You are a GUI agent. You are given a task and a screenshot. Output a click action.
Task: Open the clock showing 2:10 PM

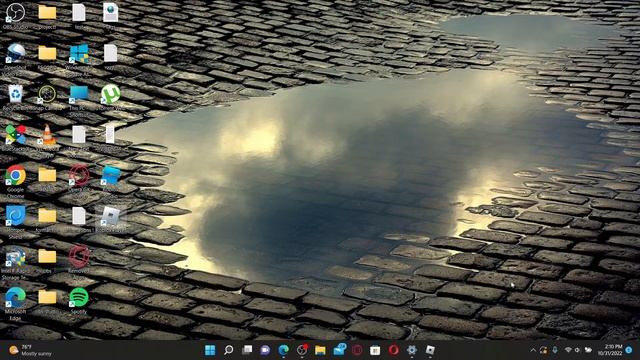point(610,350)
